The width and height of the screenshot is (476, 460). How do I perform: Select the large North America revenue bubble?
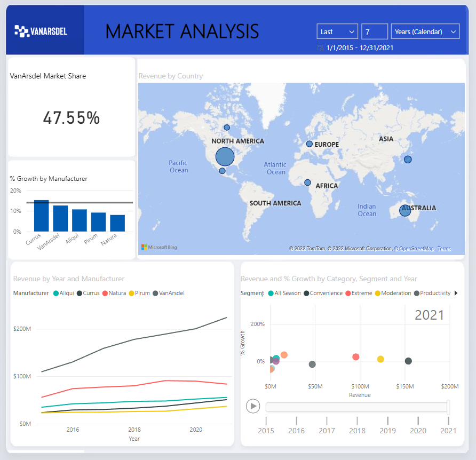click(225, 157)
